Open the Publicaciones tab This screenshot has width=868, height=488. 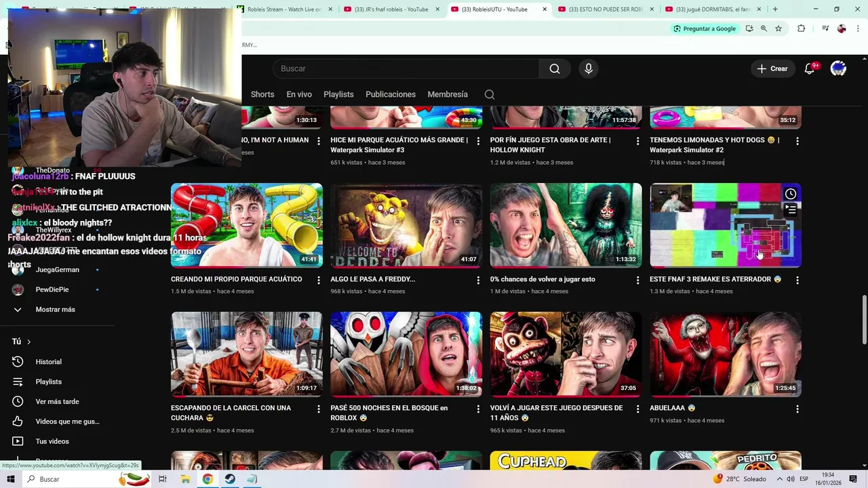[391, 94]
